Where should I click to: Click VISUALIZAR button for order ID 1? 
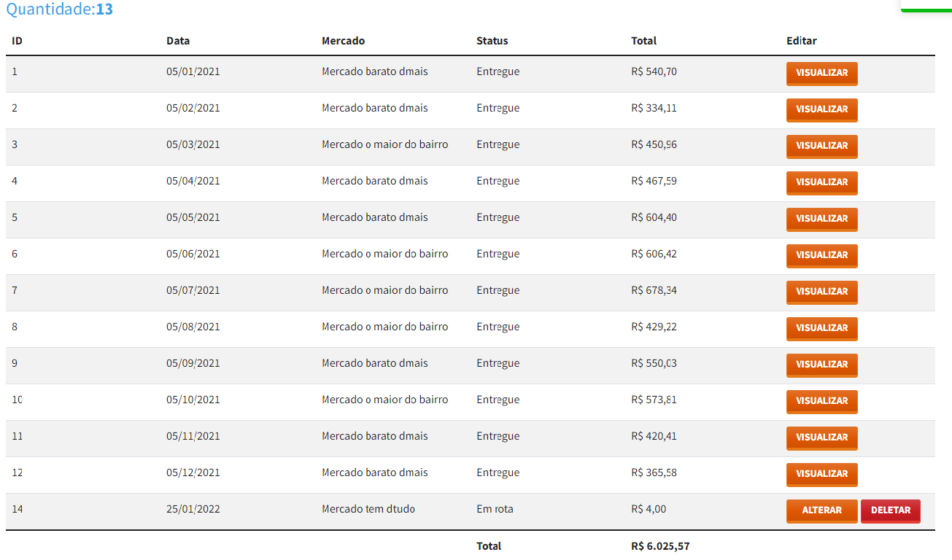(x=821, y=74)
